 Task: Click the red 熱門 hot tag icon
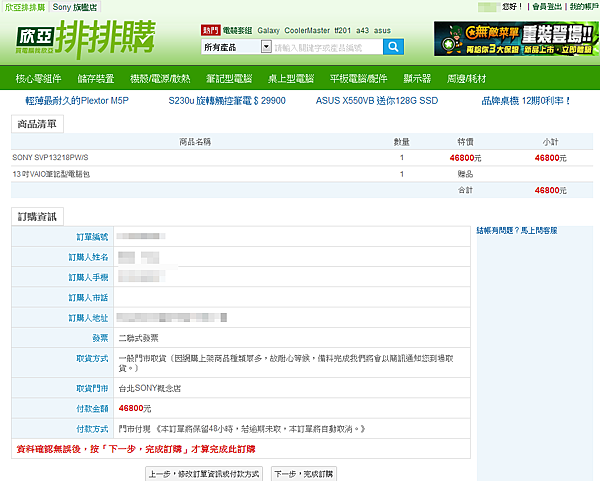tap(210, 30)
